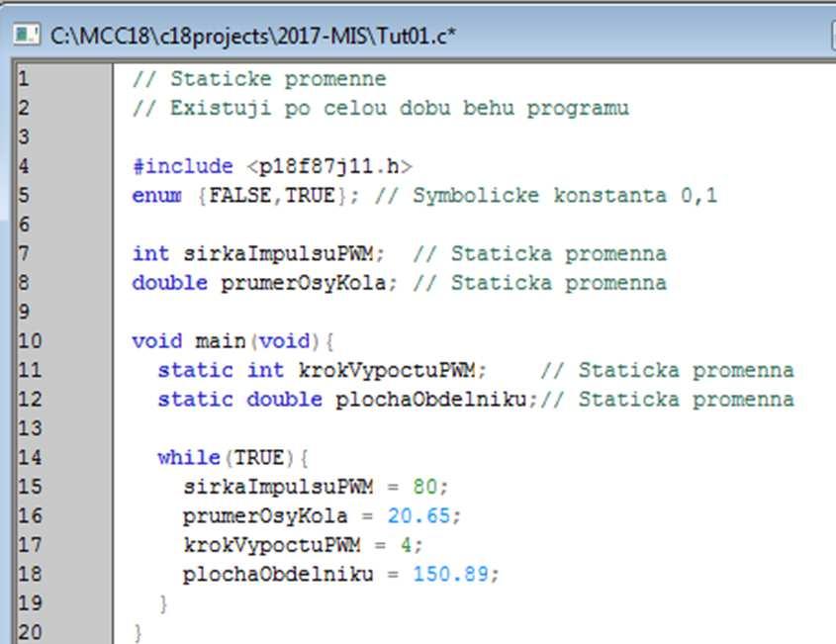Click the value '4' on line 17
This screenshot has width=836, height=644.
407,545
